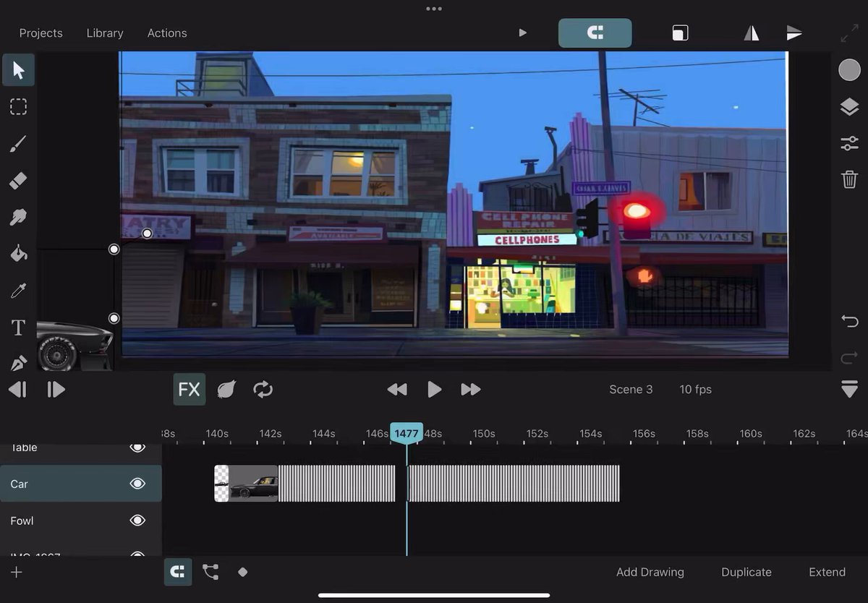Screen dimensions: 868x603
Task: Click the Add Drawing button
Action: (x=650, y=572)
